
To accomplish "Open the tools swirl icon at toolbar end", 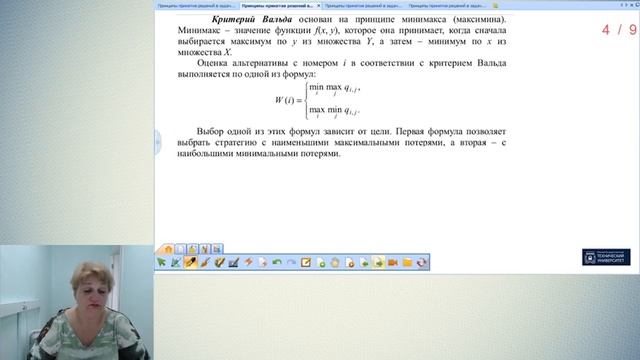I will tap(422, 262).
